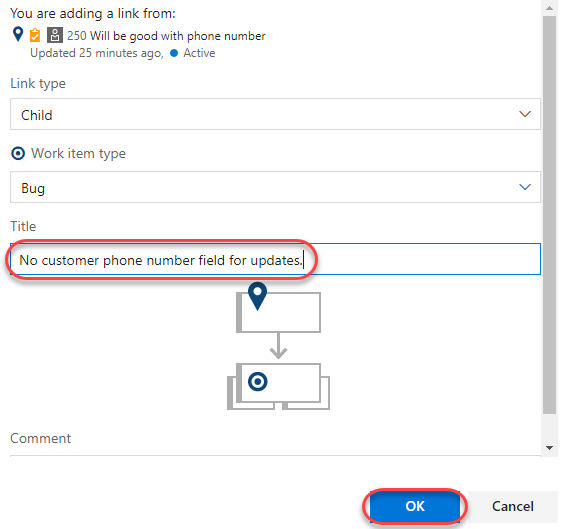Click the blue Active state dot
This screenshot has width=566, height=529.
coord(174,53)
